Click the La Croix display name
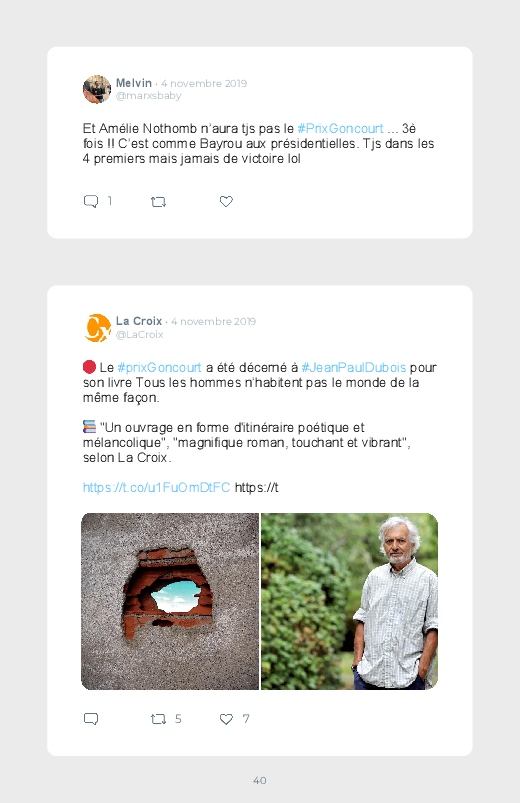Screen dimensions: 520x803 coord(139,321)
